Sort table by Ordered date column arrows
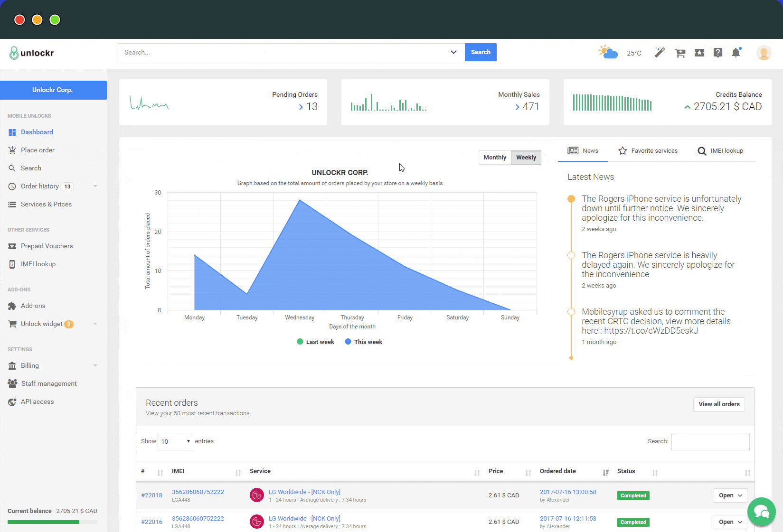The width and height of the screenshot is (783, 532). click(605, 473)
